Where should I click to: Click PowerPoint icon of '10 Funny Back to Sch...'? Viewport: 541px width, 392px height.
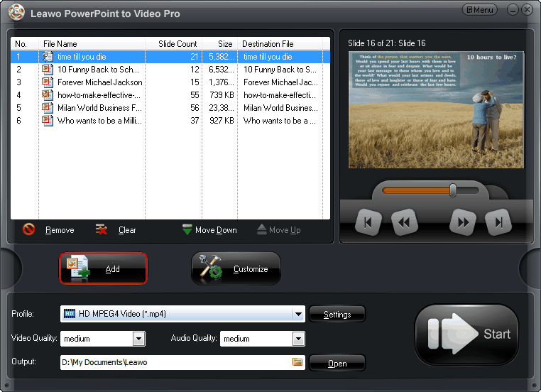[x=48, y=70]
